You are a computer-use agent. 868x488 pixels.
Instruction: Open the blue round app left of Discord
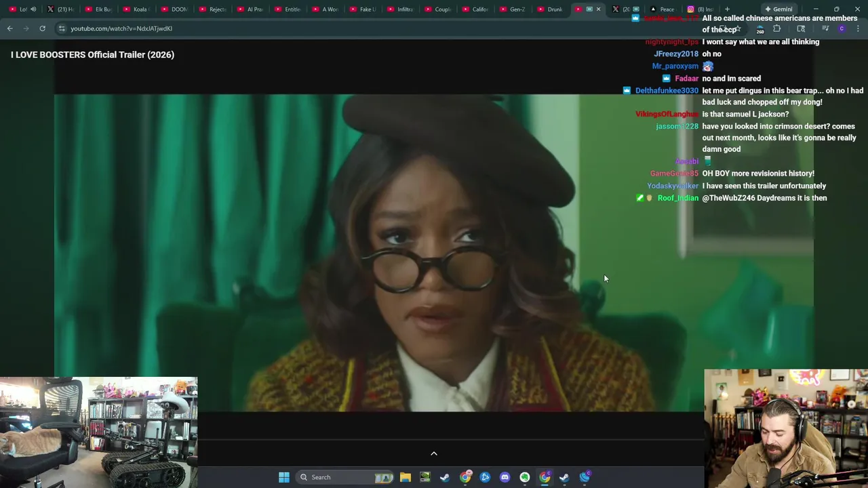(x=485, y=477)
